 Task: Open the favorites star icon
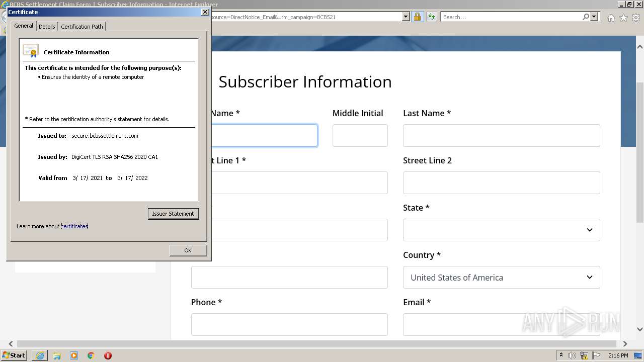(x=623, y=18)
